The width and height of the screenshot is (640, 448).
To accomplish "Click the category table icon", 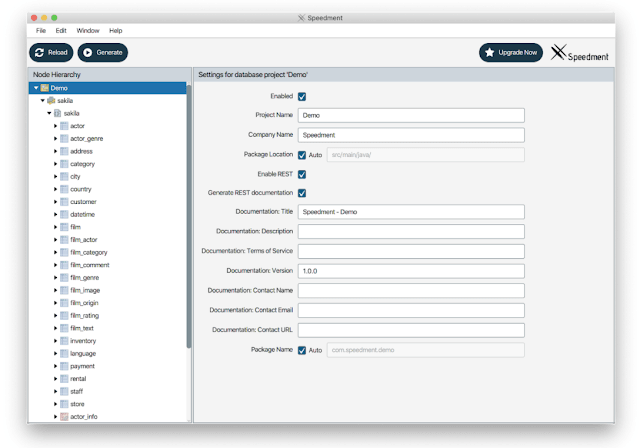I will pyautogui.click(x=64, y=164).
